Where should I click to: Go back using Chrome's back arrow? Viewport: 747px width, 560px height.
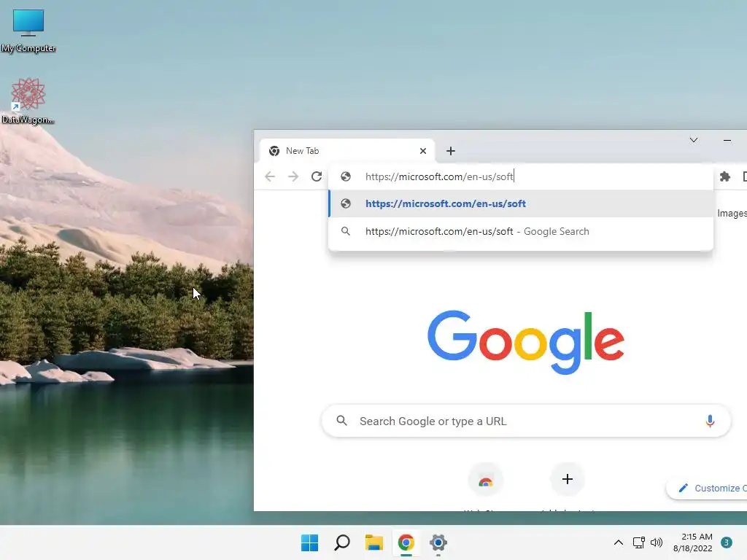[x=270, y=176]
